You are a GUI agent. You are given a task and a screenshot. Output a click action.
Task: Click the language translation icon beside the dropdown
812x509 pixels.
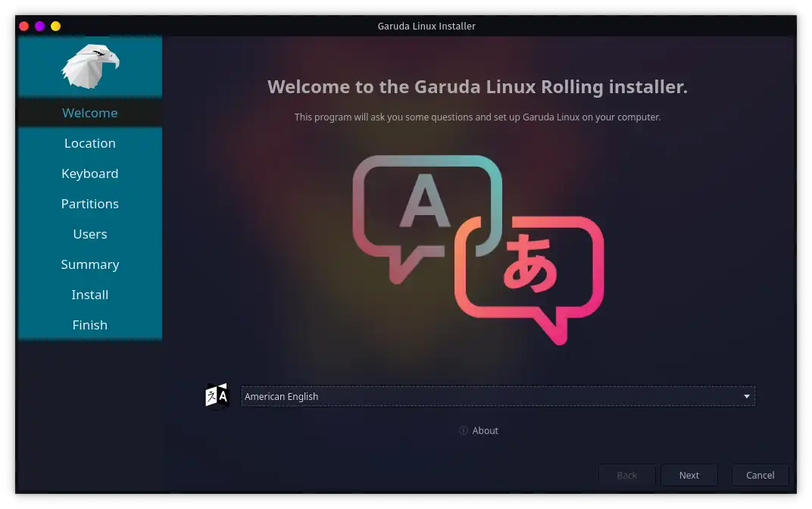(x=217, y=396)
